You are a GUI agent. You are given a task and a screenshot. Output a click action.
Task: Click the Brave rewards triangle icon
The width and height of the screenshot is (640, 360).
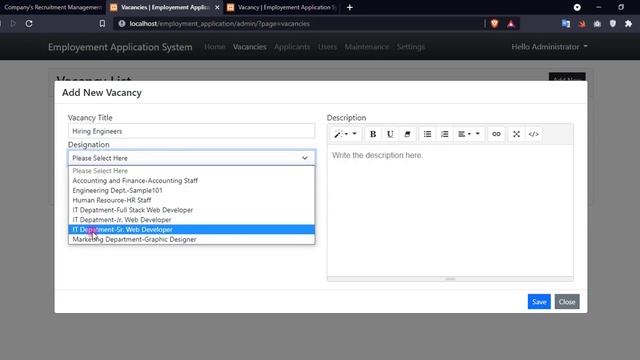click(511, 24)
